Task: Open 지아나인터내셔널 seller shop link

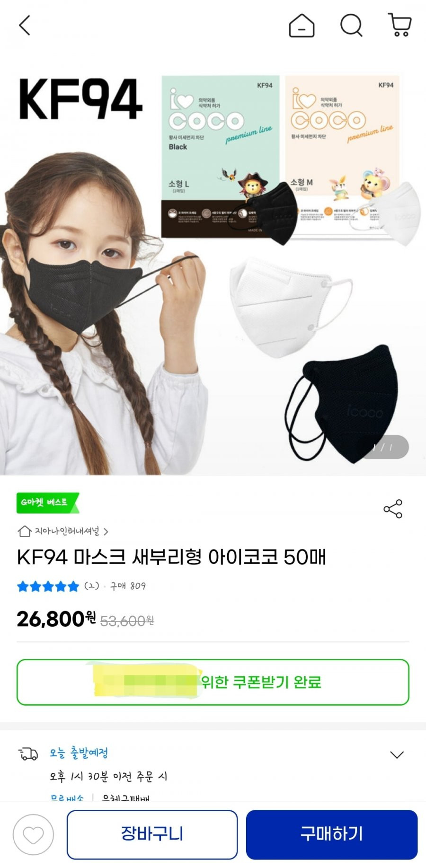Action: click(67, 531)
